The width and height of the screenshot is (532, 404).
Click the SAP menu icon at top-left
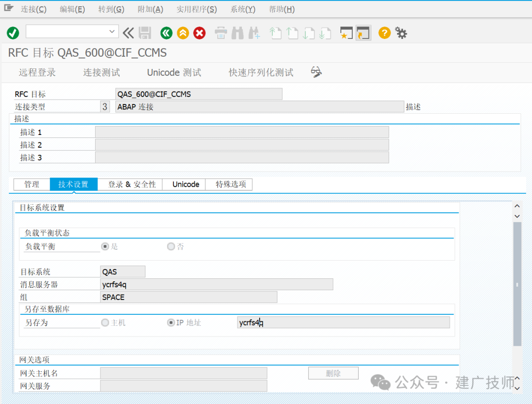tap(8, 8)
